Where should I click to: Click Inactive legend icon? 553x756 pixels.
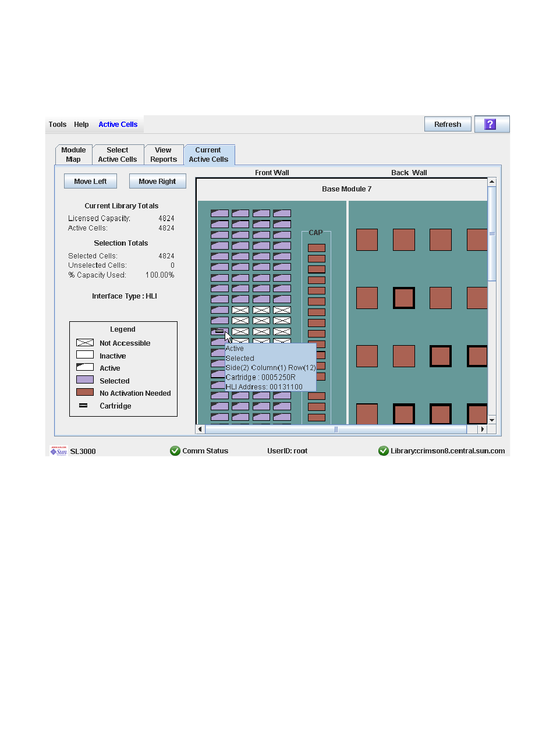tap(85, 354)
